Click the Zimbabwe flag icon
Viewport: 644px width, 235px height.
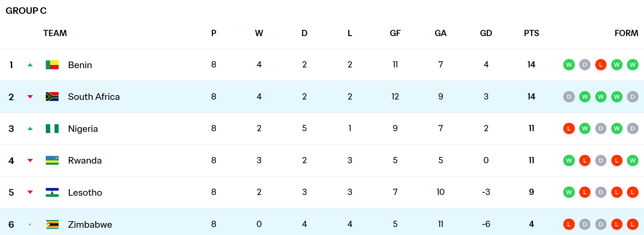click(52, 224)
